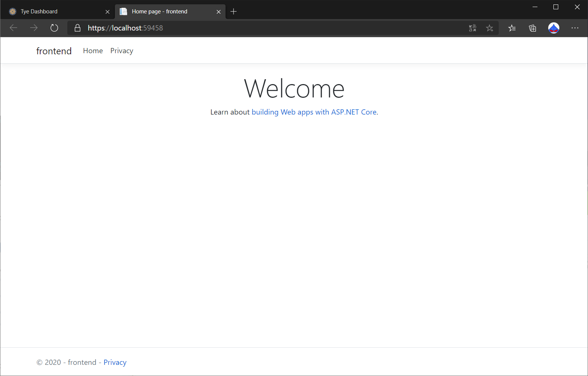Screen dimensions: 588x376
Task: Select the Home page - frontend tab
Action: click(170, 12)
